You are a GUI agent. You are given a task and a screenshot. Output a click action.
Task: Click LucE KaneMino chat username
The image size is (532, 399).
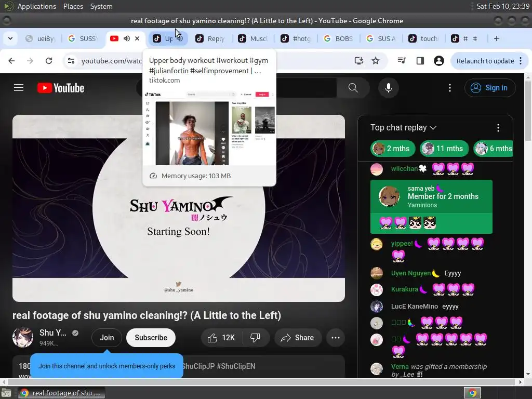(415, 307)
